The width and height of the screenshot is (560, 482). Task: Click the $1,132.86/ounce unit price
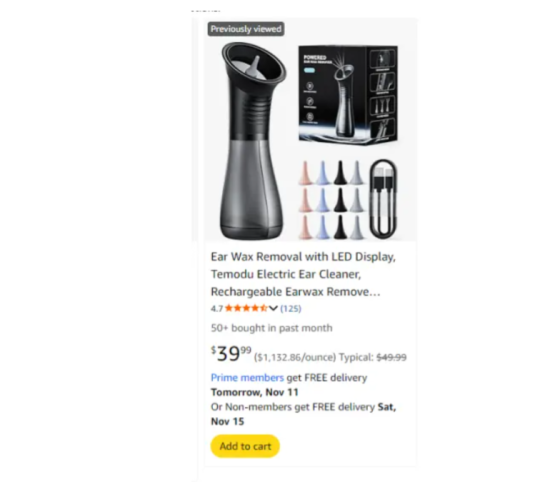pyautogui.click(x=295, y=357)
